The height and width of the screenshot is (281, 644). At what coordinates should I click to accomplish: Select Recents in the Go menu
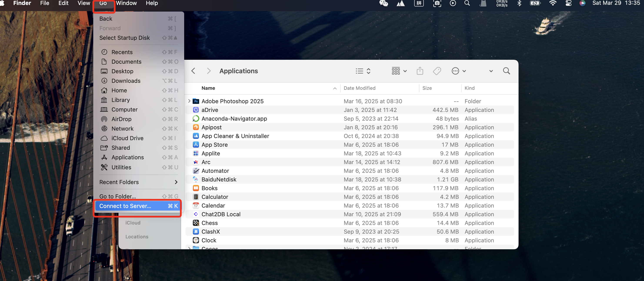tap(138, 52)
